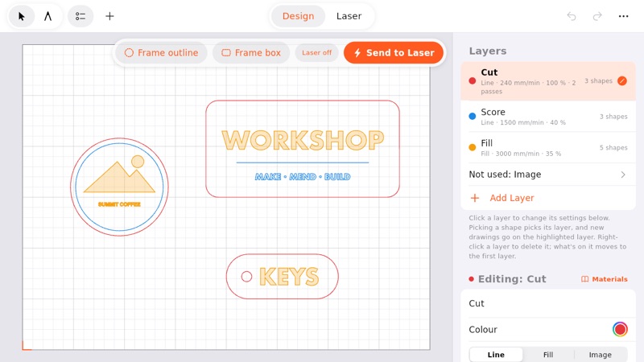Click the plus add shape icon
Viewport: 644px width, 362px height.
pos(109,16)
